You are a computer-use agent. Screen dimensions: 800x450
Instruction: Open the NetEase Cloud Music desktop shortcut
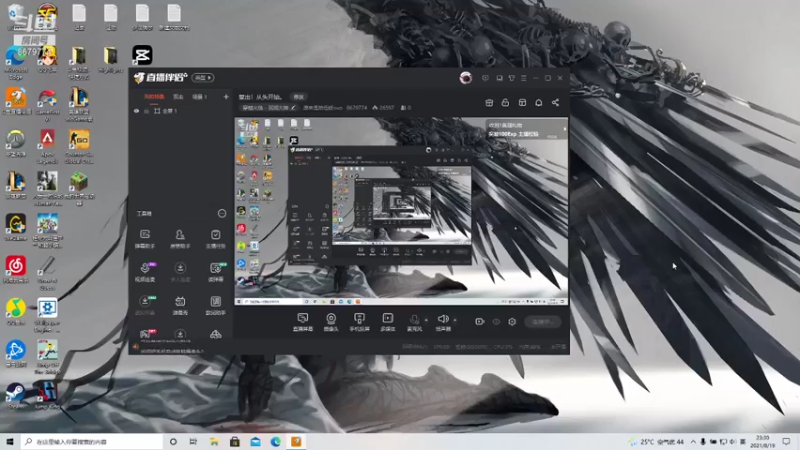[x=16, y=270]
